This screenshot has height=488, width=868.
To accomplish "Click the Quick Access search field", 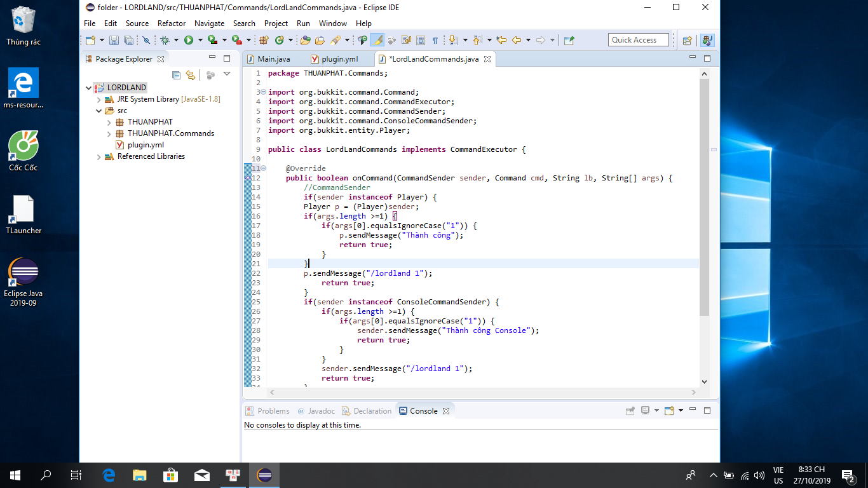I will 638,40.
